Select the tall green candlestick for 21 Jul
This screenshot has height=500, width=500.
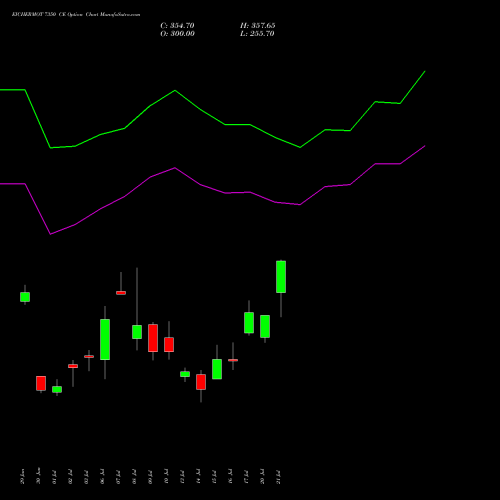pos(281,277)
